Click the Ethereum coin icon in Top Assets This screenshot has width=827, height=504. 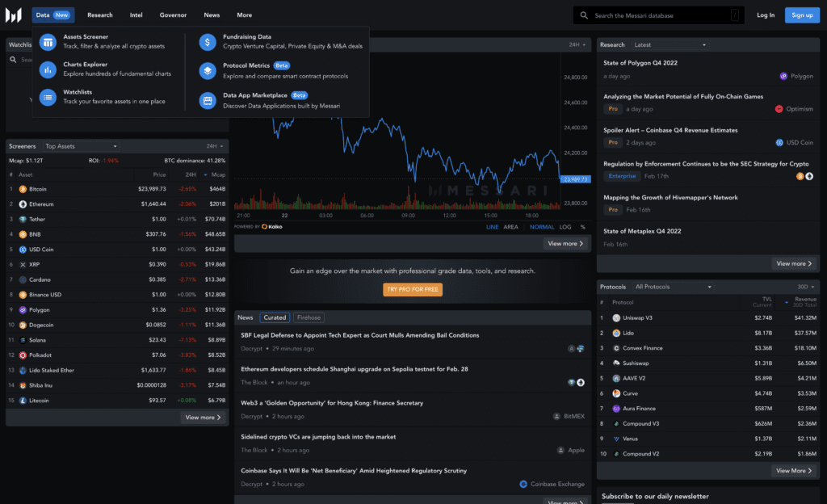23,204
